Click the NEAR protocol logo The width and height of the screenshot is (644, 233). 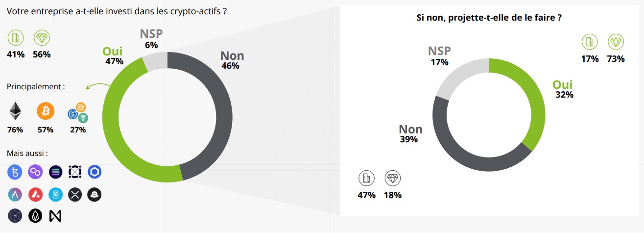coord(55,216)
